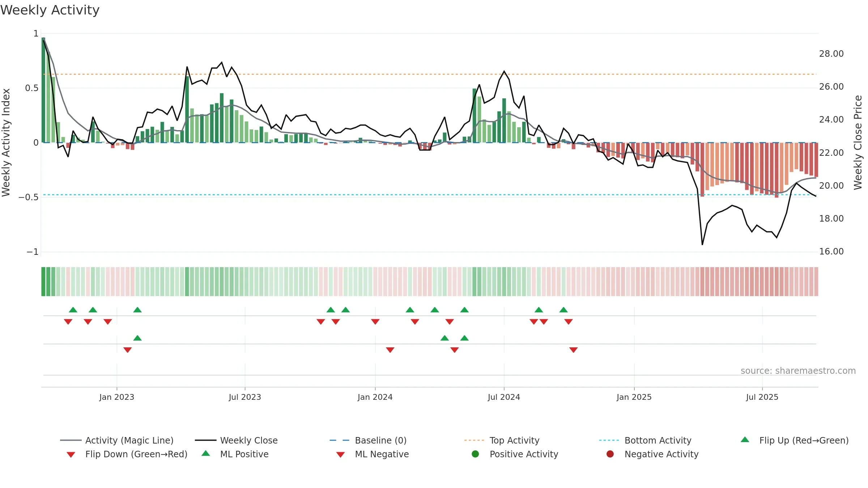
Task: Click the Jan 2023 axis tick label
Action: [x=117, y=397]
